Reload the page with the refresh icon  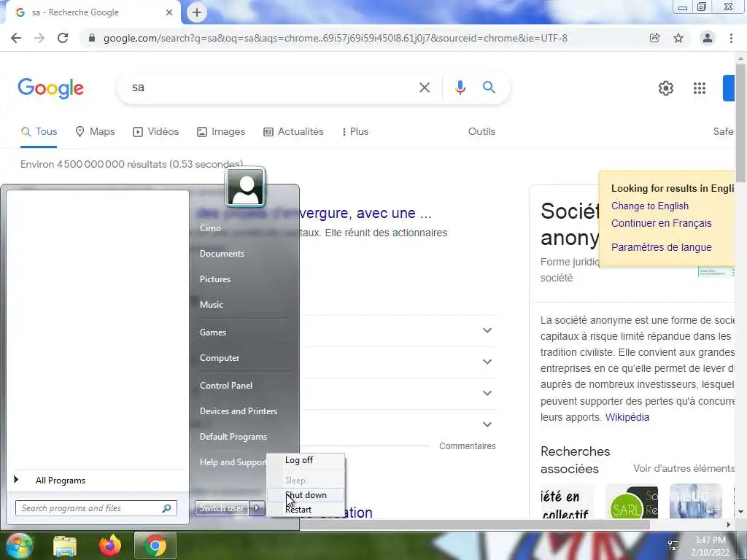pos(63,38)
